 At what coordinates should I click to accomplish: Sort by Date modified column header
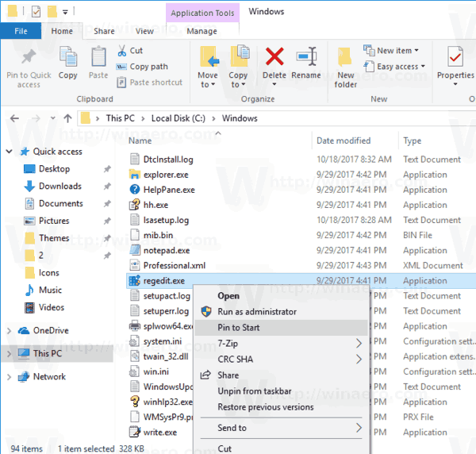coord(344,140)
